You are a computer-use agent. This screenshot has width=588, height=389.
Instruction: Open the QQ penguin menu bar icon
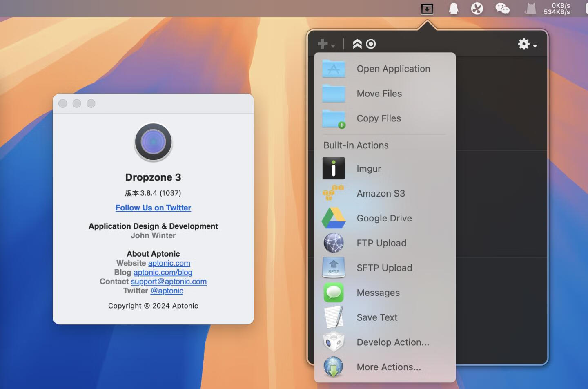click(454, 9)
